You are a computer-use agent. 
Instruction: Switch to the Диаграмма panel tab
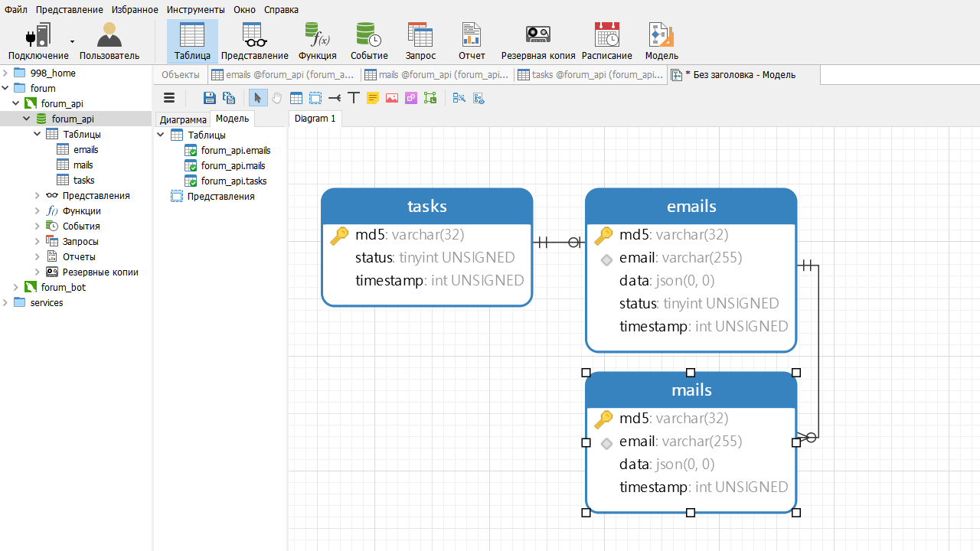point(183,119)
